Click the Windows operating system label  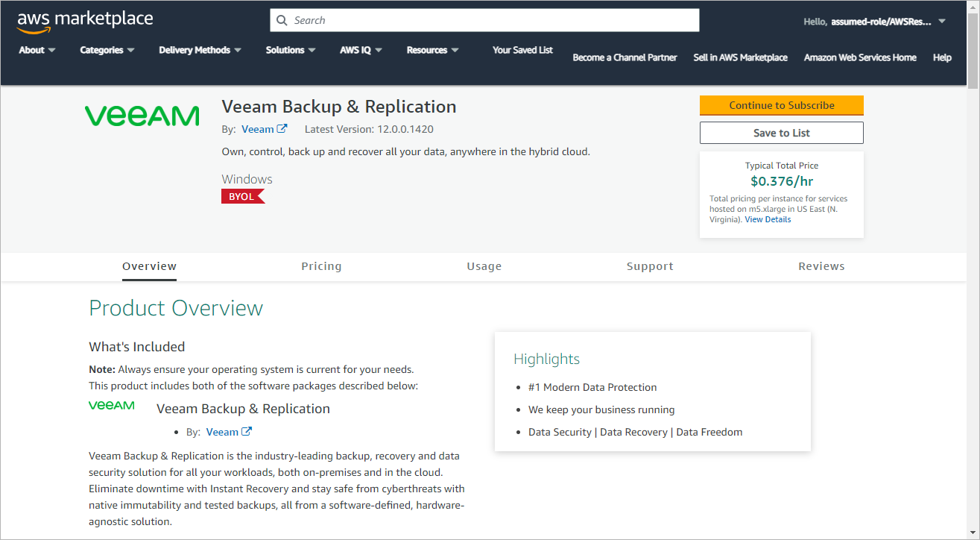tap(247, 179)
